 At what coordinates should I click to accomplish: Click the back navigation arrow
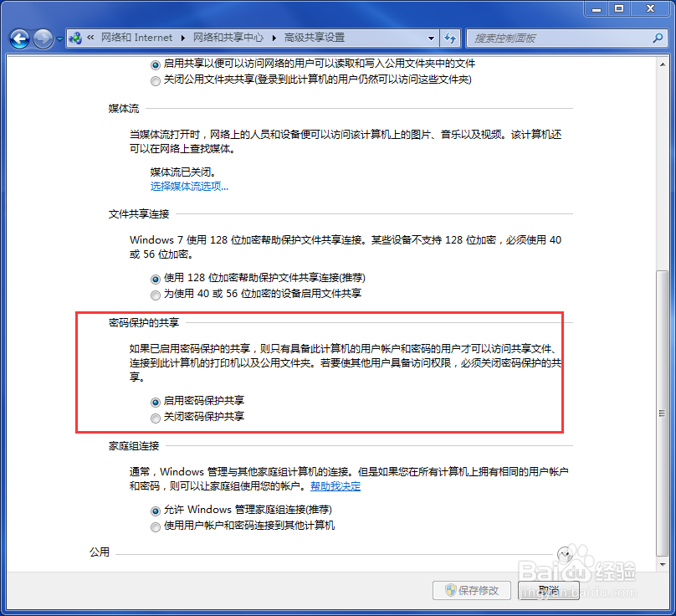tap(18, 38)
